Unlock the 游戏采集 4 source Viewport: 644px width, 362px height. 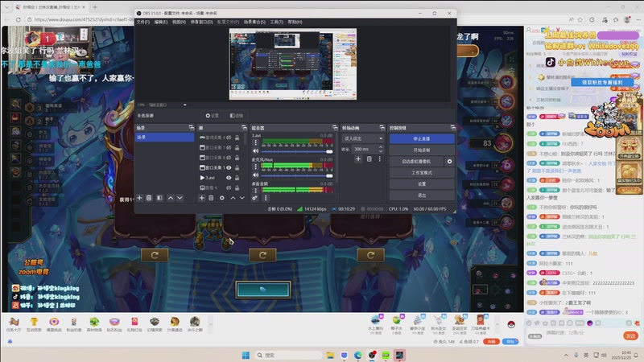pos(237,138)
